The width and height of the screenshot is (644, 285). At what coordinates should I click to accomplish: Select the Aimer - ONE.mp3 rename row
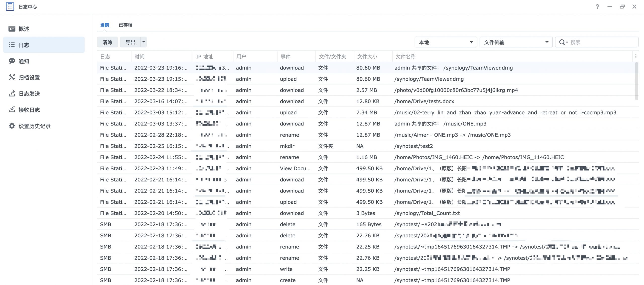[x=366, y=135]
